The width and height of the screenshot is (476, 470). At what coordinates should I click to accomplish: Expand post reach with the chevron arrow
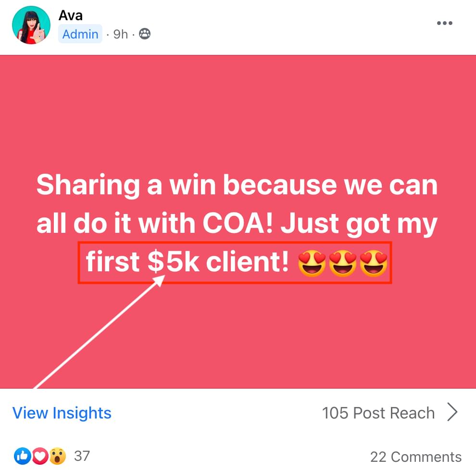coord(452,413)
